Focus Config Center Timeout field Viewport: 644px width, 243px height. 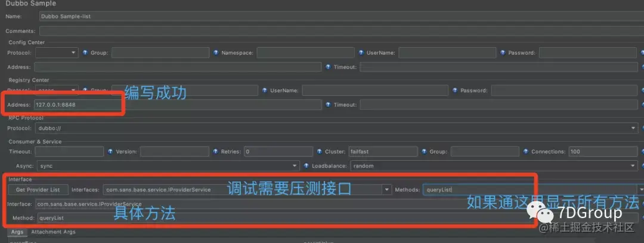tap(500, 67)
